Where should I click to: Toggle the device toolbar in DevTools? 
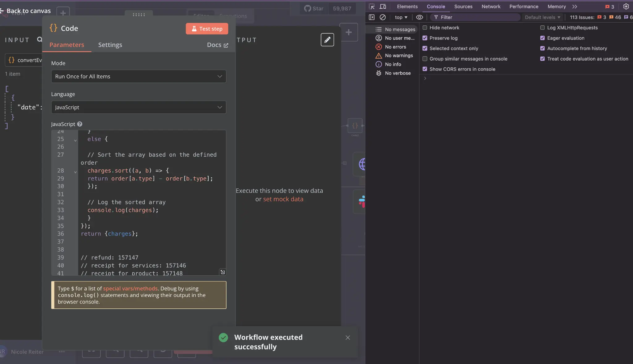point(383,6)
